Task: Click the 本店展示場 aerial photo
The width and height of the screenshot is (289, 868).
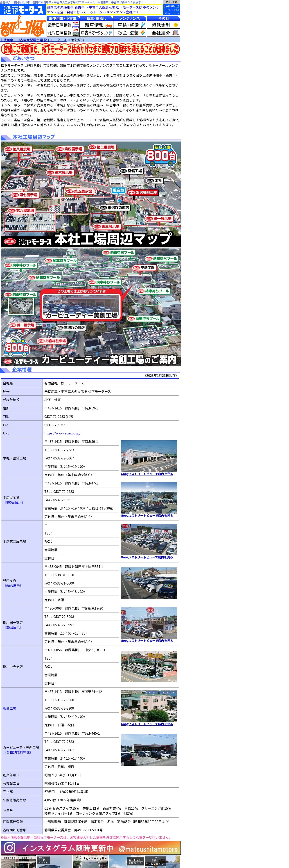Action: (149, 498)
